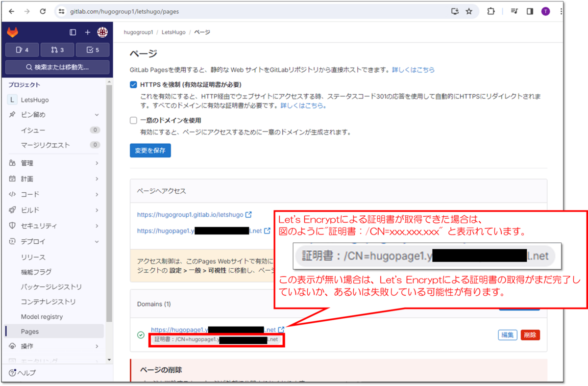Open the media control icon in toolbar
This screenshot has height=386, width=588.
[514, 11]
